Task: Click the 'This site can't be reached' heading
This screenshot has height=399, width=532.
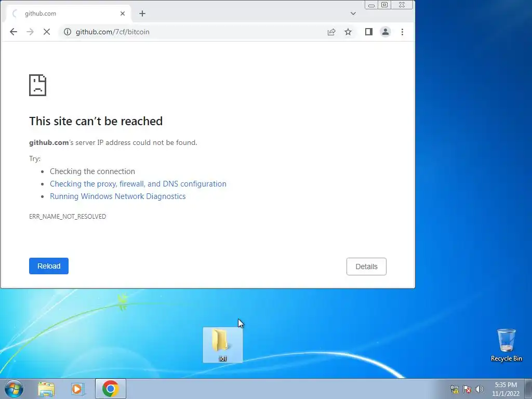Action: tap(96, 121)
